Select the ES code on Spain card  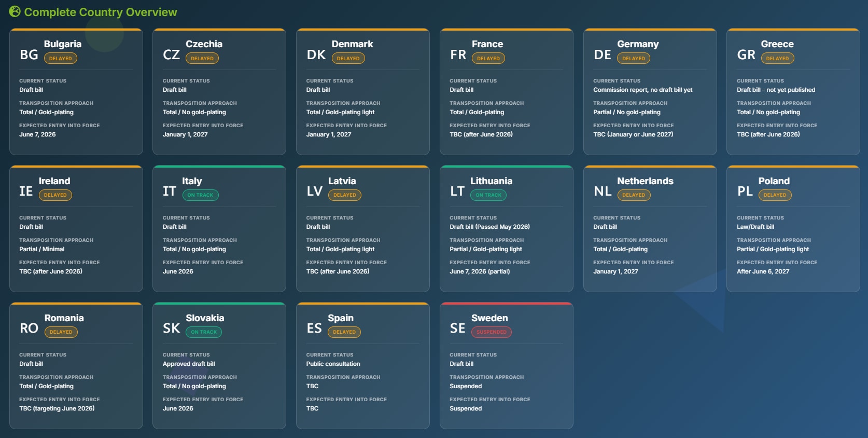pyautogui.click(x=314, y=328)
